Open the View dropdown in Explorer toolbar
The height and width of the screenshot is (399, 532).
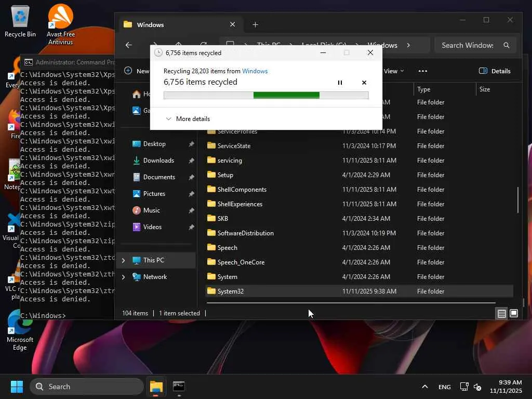point(394,71)
